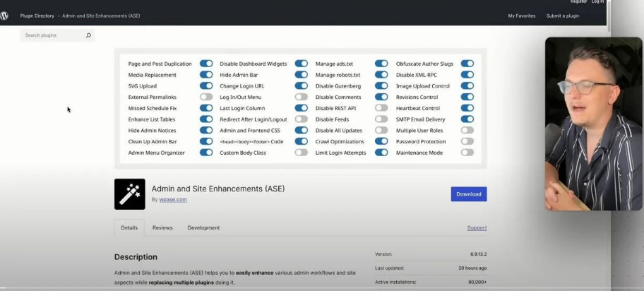
Task: Switch to the Development tab
Action: (203, 227)
